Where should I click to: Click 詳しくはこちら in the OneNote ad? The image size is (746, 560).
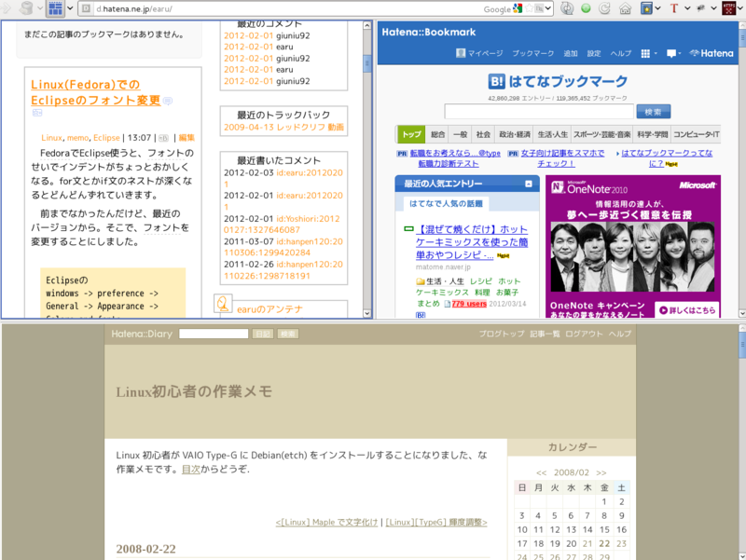coord(687,310)
